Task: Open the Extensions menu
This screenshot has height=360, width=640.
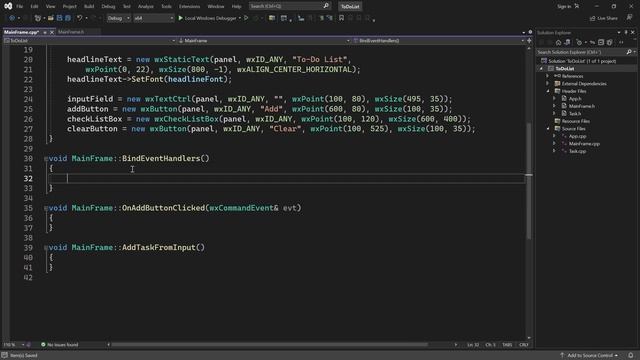Action: coord(189,7)
